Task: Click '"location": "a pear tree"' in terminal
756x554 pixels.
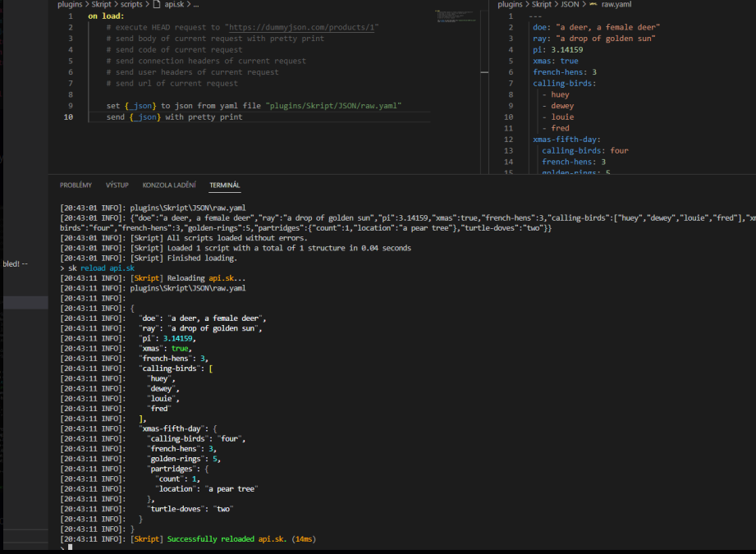Action: click(207, 489)
